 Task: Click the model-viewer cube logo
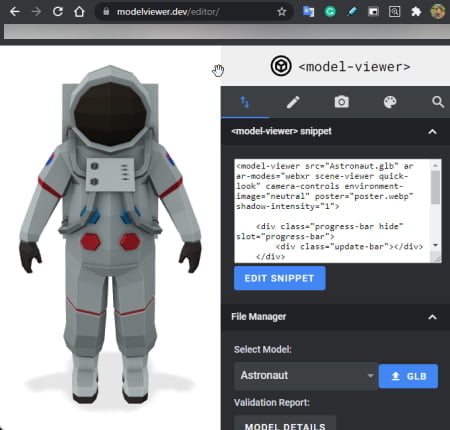281,66
